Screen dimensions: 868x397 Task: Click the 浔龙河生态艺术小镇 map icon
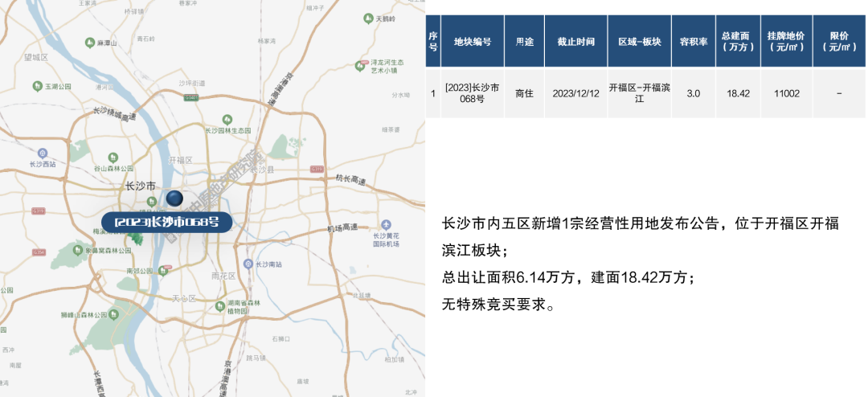360,66
